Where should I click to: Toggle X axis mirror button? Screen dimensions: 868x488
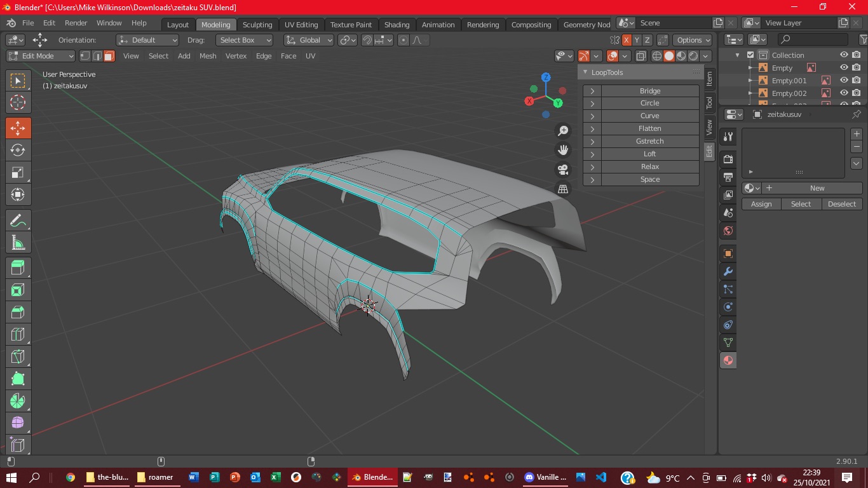click(x=627, y=40)
